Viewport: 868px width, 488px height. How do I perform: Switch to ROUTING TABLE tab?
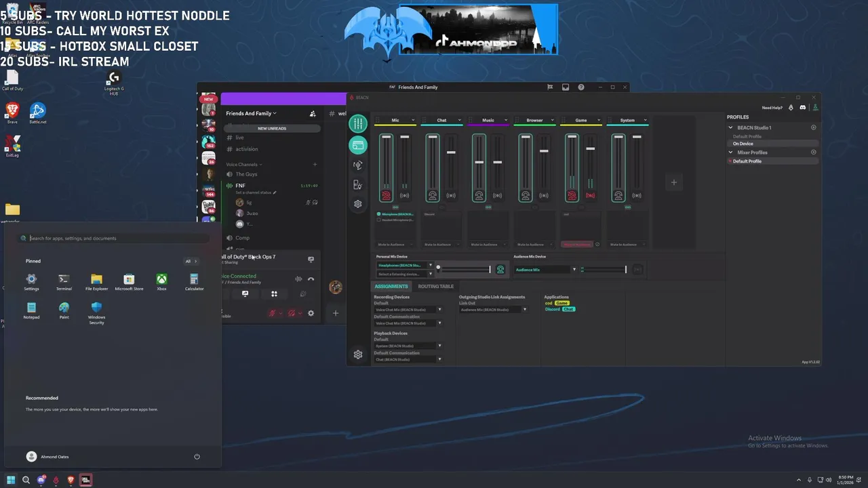pyautogui.click(x=436, y=286)
